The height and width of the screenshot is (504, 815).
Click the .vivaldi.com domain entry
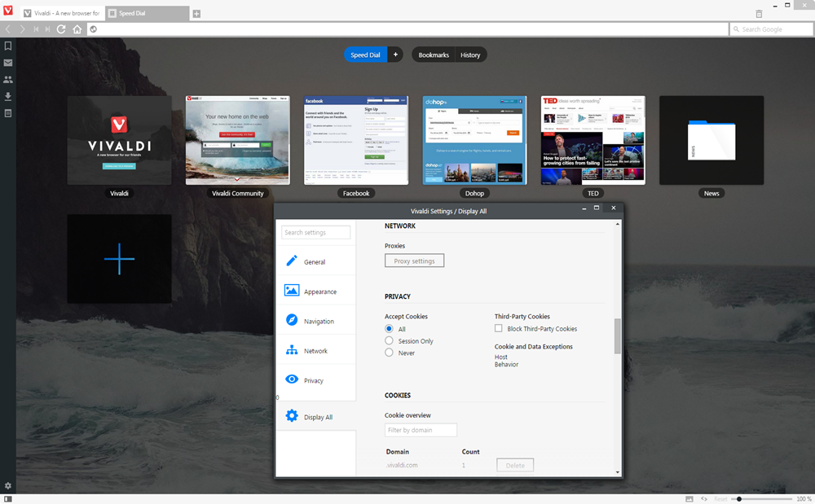coord(402,465)
